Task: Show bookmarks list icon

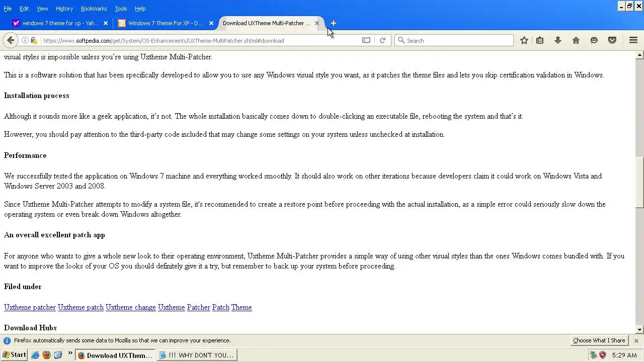Action: [540, 40]
